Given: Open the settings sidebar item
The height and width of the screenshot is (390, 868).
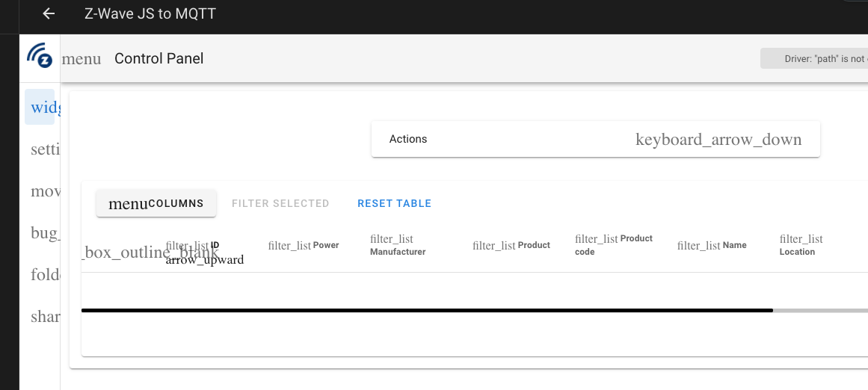Looking at the screenshot, I should (x=43, y=149).
